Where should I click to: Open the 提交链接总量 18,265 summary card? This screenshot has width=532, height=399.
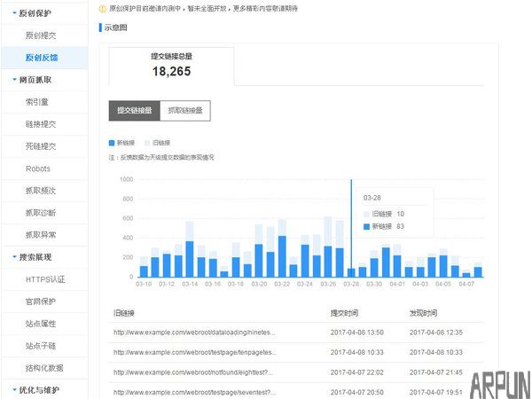pos(171,66)
